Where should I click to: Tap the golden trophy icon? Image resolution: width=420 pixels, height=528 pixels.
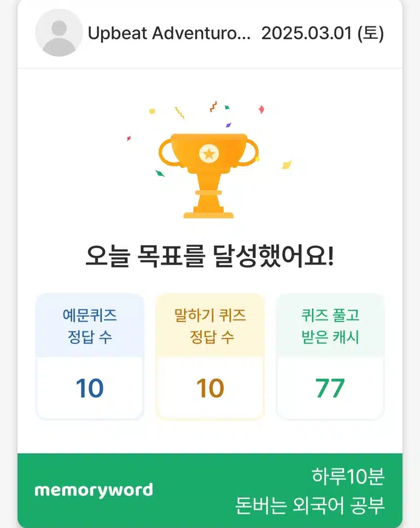click(209, 176)
